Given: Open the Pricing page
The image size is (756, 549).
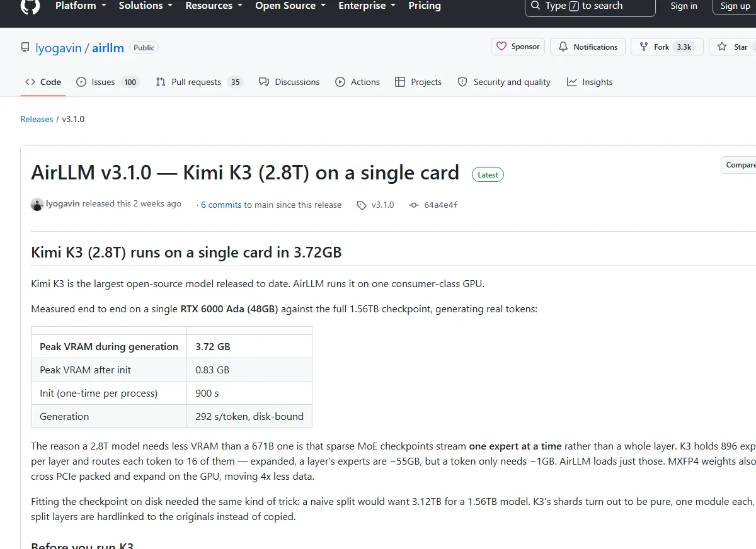Looking at the screenshot, I should [x=425, y=6].
